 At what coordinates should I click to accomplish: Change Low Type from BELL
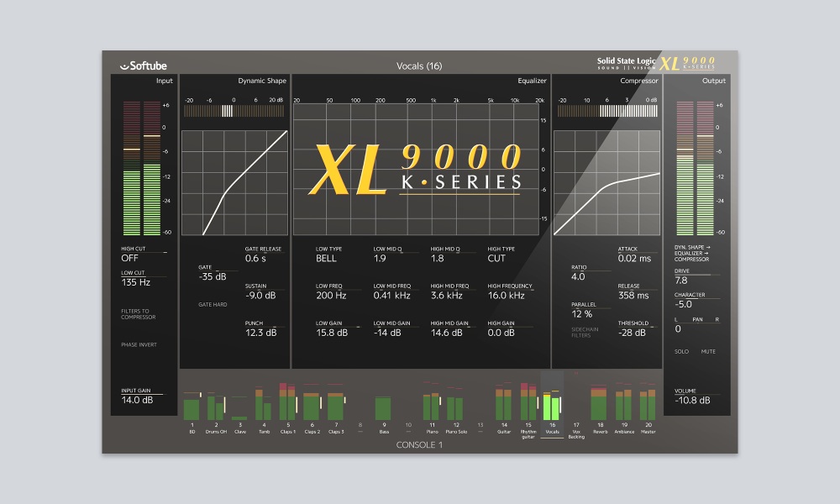click(x=326, y=260)
